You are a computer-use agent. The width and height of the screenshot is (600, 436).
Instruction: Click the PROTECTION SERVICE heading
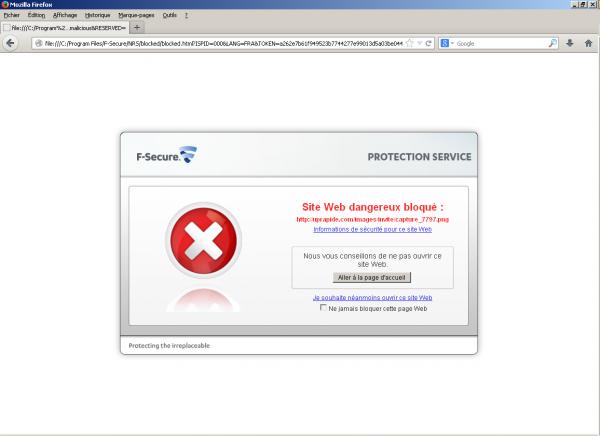(419, 157)
